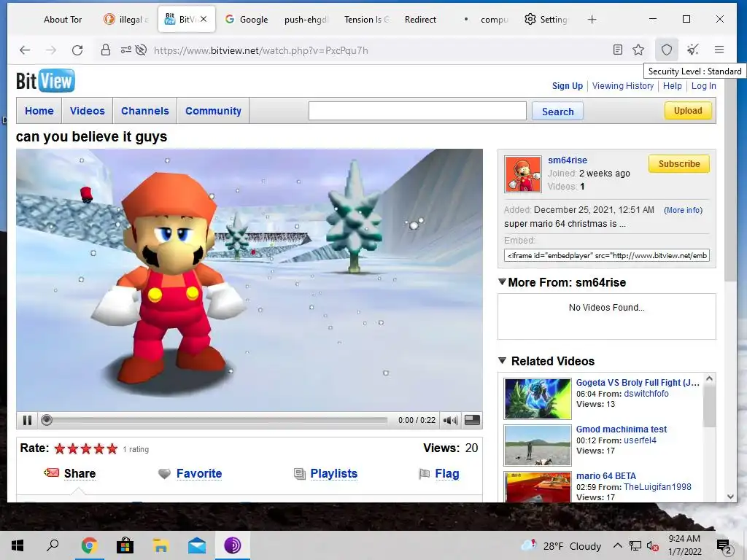Click the New Identity broom icon
This screenshot has width=747, height=560.
click(x=693, y=50)
